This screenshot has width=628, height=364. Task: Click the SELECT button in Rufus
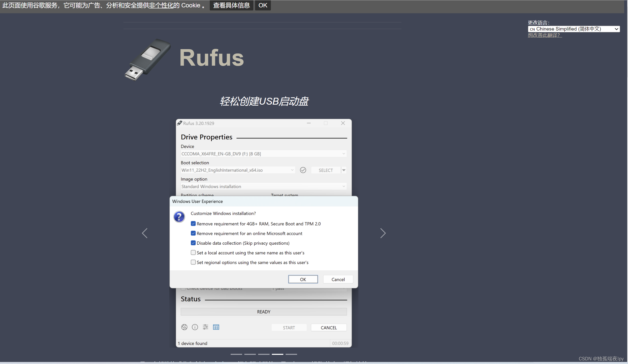coord(326,170)
